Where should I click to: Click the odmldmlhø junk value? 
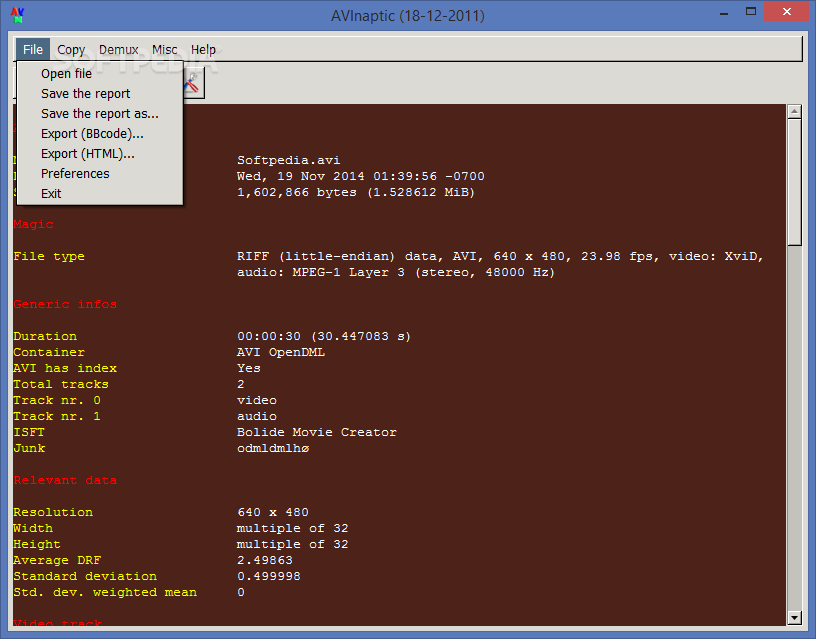click(x=273, y=449)
